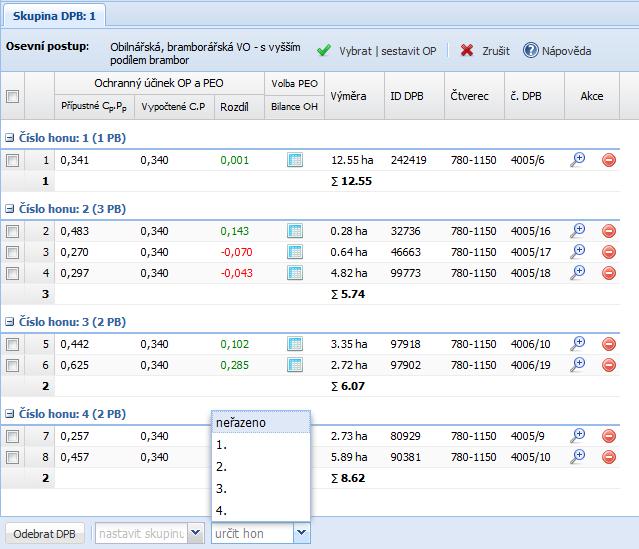Click the 'Čtverec' column header
The image size is (639, 549).
click(x=474, y=96)
